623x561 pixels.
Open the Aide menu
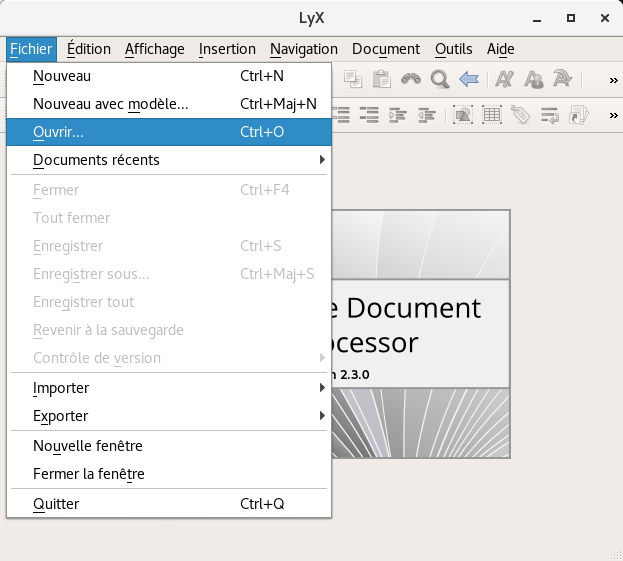[501, 49]
